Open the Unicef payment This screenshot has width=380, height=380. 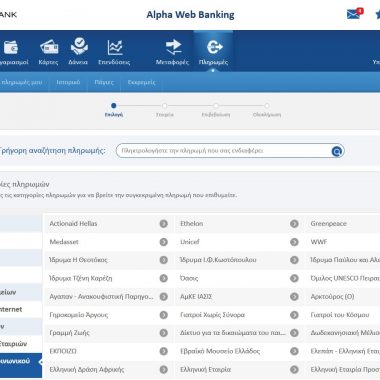[190, 242]
